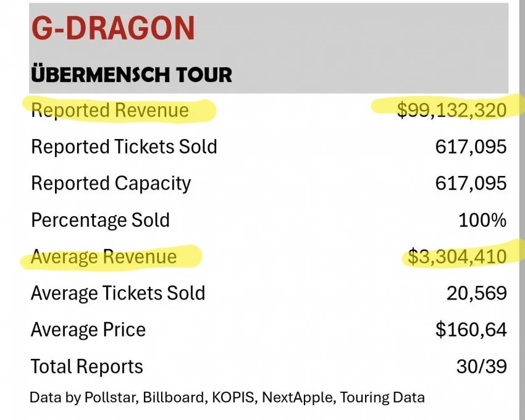The height and width of the screenshot is (420, 525).
Task: Click the Average Tickets Sold label
Action: click(118, 293)
